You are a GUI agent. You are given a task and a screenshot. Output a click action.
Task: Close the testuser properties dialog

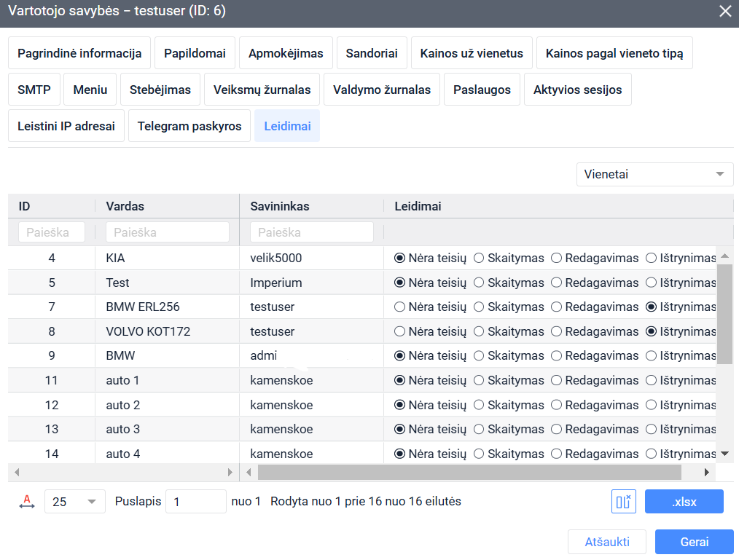[725, 11]
